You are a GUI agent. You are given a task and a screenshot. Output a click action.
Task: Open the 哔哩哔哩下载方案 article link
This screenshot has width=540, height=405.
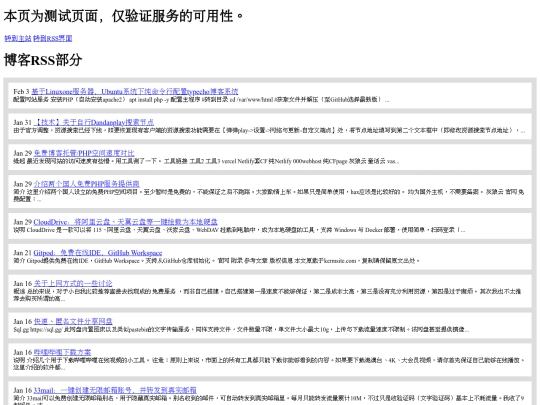click(x=62, y=352)
